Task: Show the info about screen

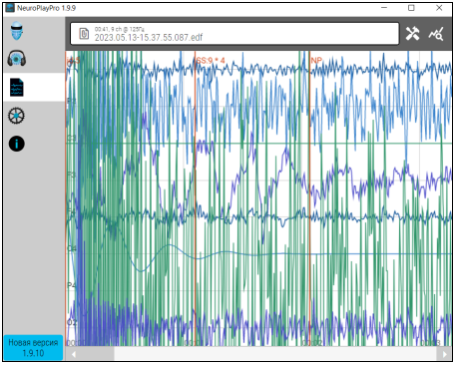Action: tap(16, 144)
